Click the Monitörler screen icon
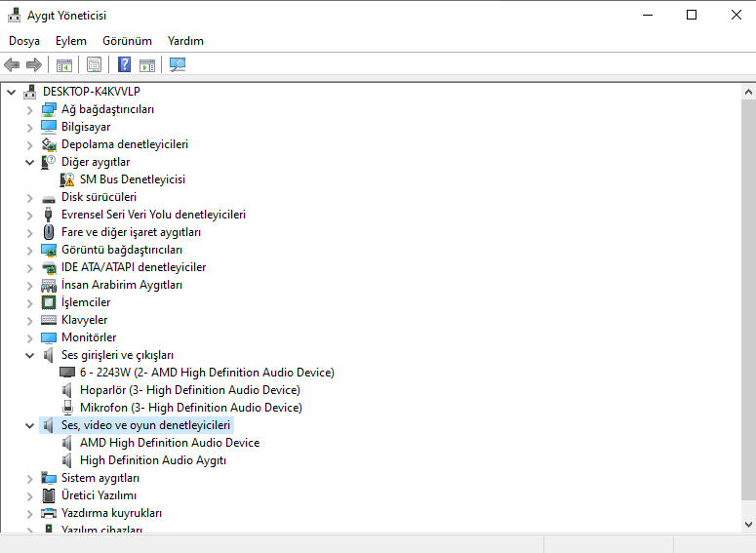756x553 pixels. tap(49, 338)
